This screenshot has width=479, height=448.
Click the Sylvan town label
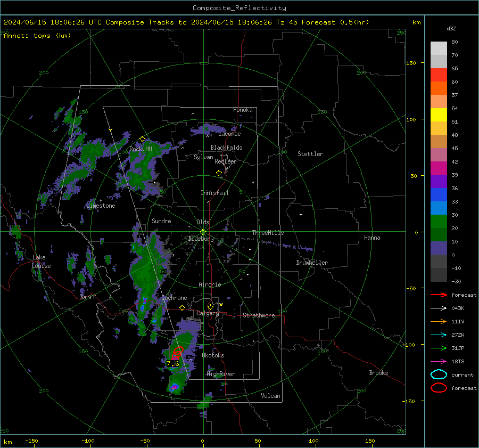(203, 157)
